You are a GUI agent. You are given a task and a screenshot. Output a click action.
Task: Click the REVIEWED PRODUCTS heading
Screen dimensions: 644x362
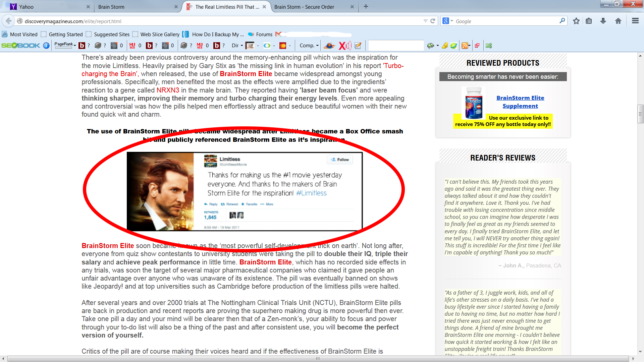tap(503, 63)
